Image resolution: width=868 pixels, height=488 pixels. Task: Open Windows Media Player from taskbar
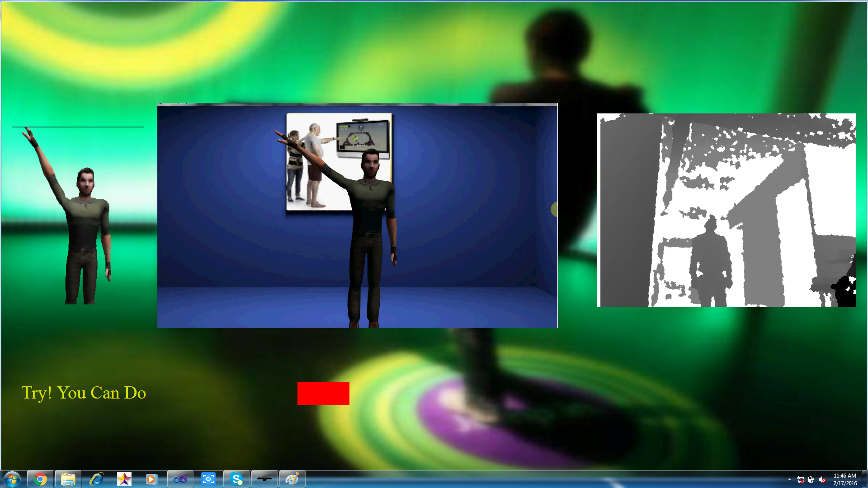151,479
